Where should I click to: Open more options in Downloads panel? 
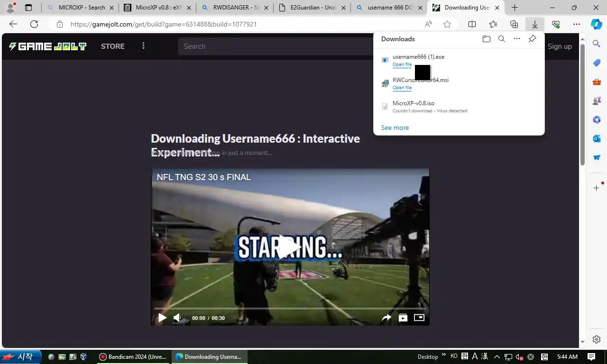pyautogui.click(x=517, y=39)
